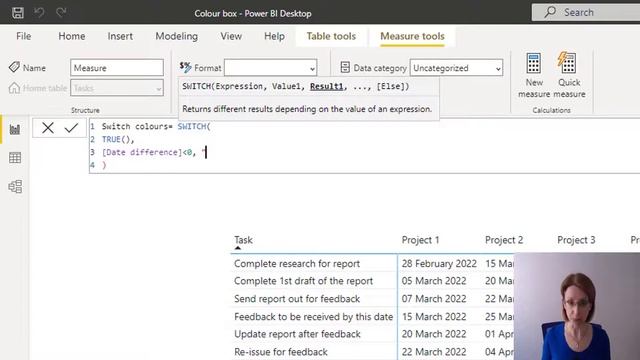Click the '20 March 2022' cell
This screenshot has height=360, width=640.
click(433, 334)
